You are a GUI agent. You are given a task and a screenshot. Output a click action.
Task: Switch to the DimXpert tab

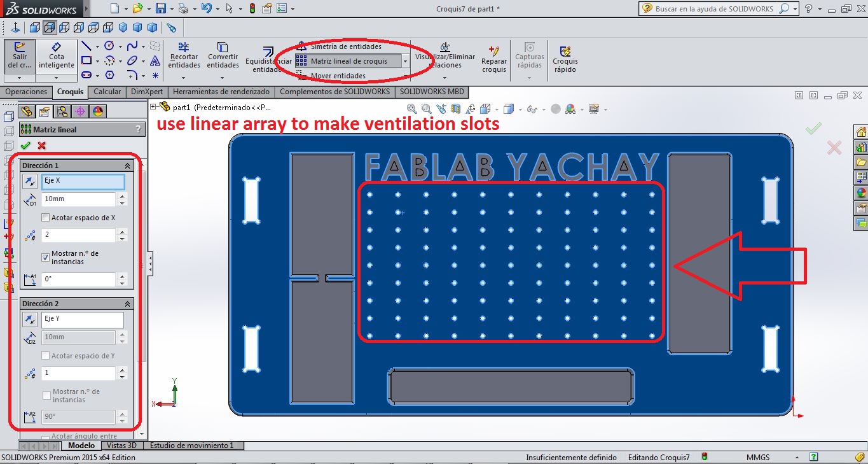pyautogui.click(x=147, y=92)
